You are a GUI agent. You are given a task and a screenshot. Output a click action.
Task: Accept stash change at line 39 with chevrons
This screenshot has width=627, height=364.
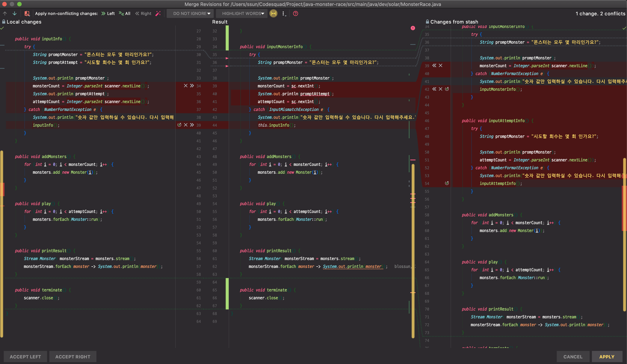[x=434, y=65]
